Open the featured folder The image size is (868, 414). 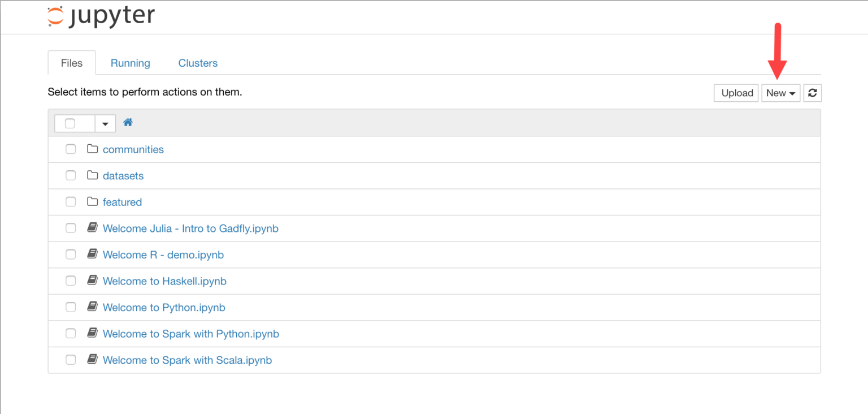(x=122, y=202)
